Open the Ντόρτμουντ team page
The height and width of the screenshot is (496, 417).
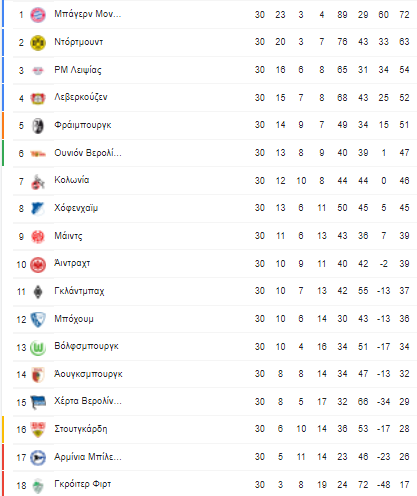[x=79, y=42]
